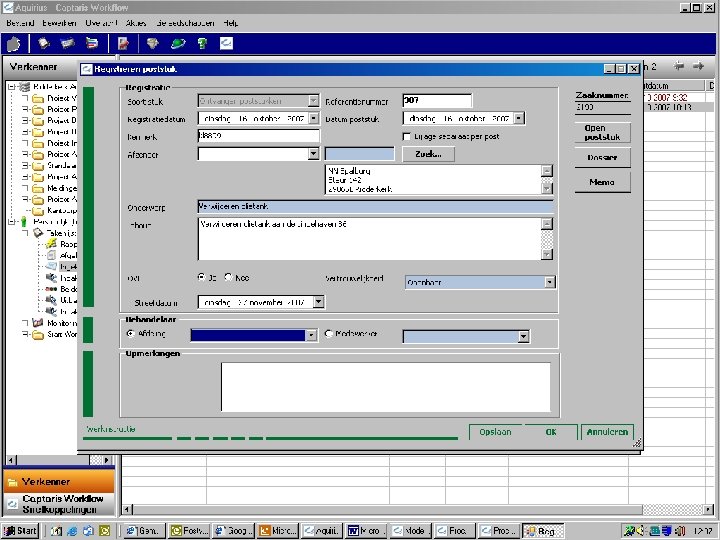
Task: Click the Dossier button
Action: coord(602,158)
